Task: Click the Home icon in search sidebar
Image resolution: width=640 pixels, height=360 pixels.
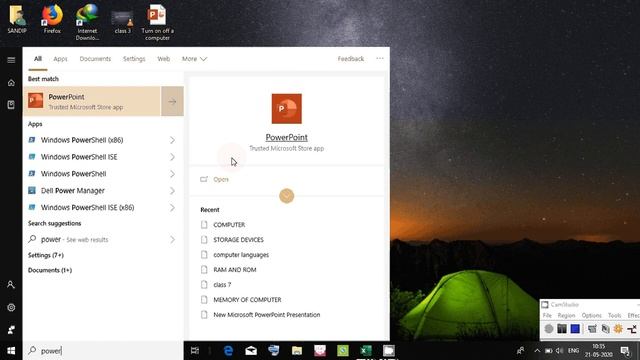Action: point(11,83)
